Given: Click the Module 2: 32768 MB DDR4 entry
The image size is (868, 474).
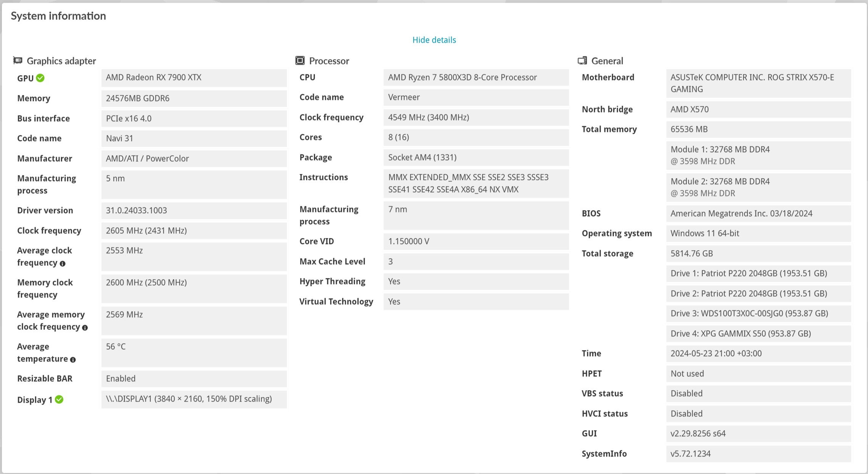Looking at the screenshot, I should tap(758, 188).
